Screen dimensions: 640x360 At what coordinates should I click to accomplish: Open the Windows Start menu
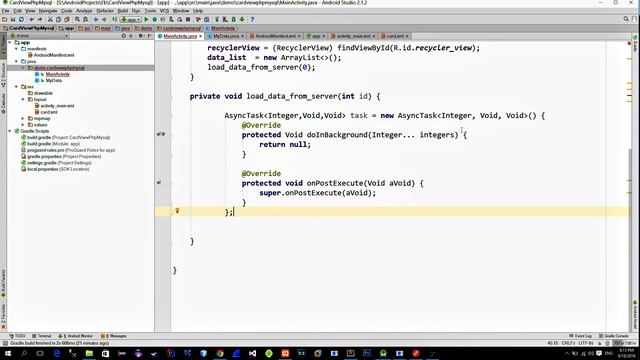point(7,353)
